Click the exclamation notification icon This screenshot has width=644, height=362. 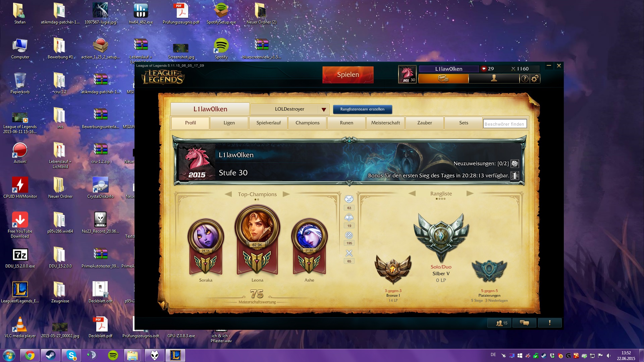coord(549,323)
